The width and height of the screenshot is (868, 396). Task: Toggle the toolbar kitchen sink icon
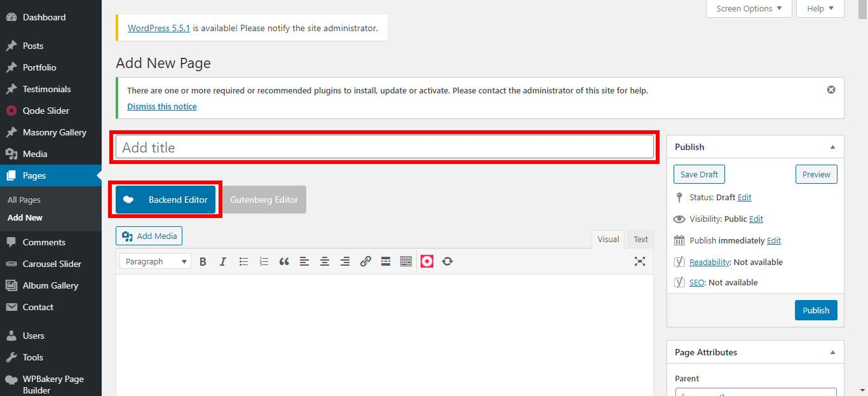pos(406,261)
